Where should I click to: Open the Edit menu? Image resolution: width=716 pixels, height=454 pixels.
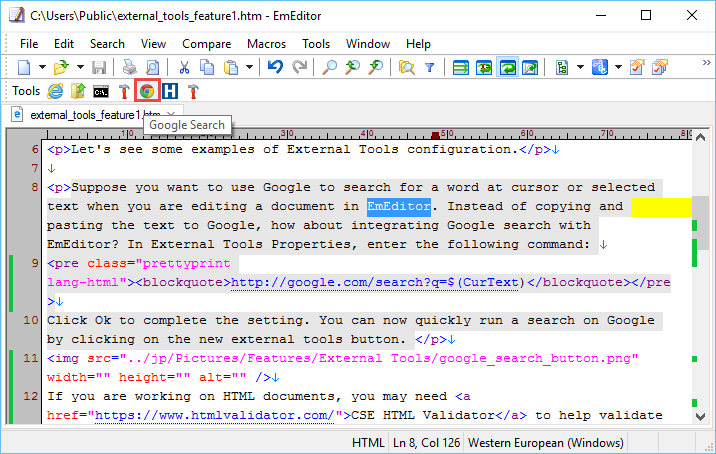pyautogui.click(x=63, y=44)
